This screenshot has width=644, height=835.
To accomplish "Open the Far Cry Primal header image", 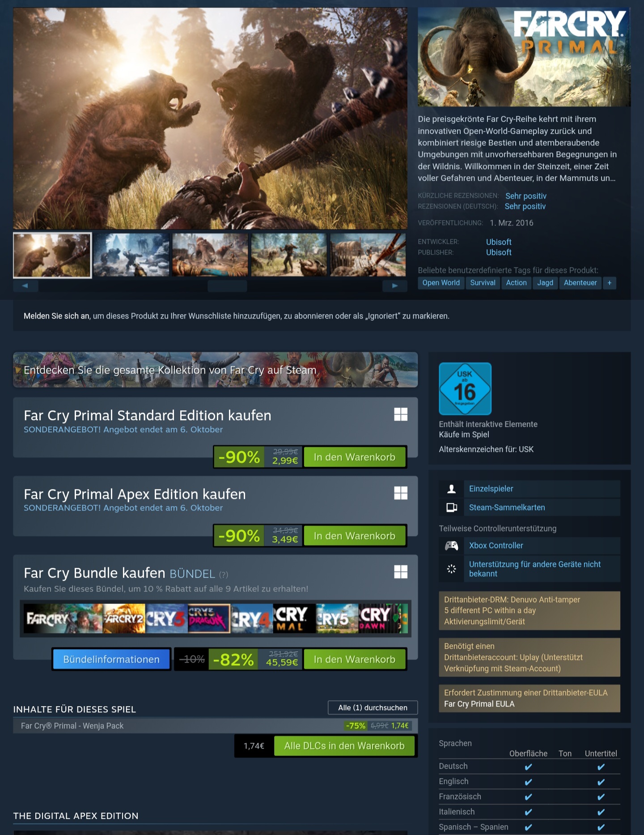I will tap(524, 57).
